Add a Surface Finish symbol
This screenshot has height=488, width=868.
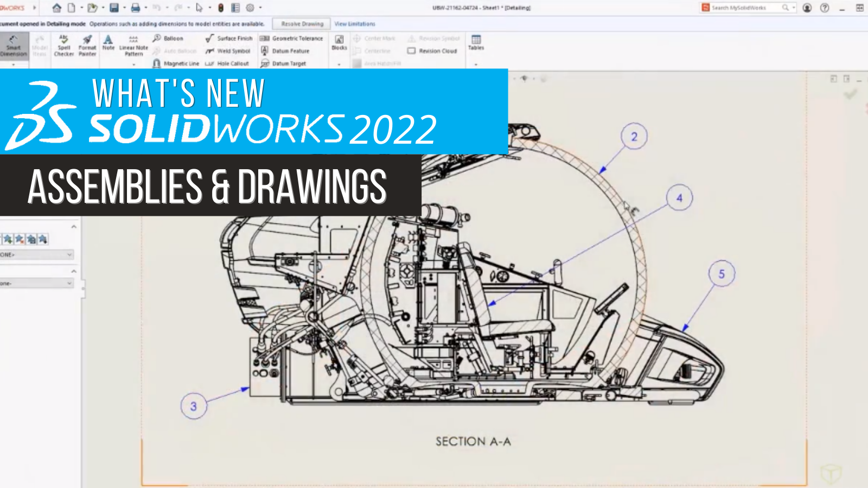(x=229, y=38)
